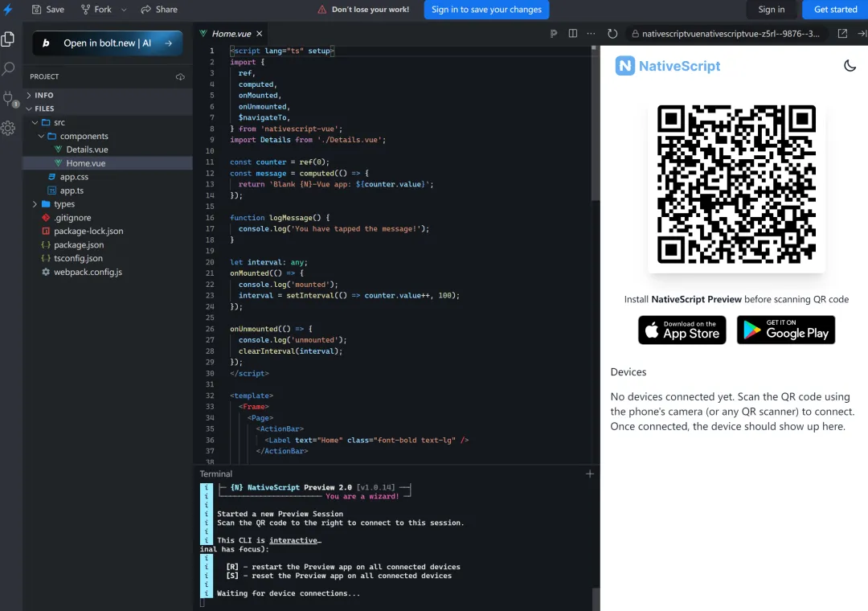The image size is (868, 611).
Task: Toggle dark mode with moon icon
Action: tap(850, 66)
